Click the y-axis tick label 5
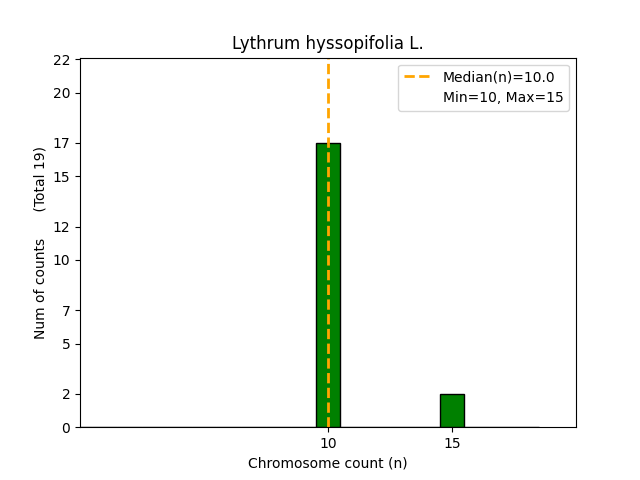The image size is (640, 480). [x=65, y=344]
